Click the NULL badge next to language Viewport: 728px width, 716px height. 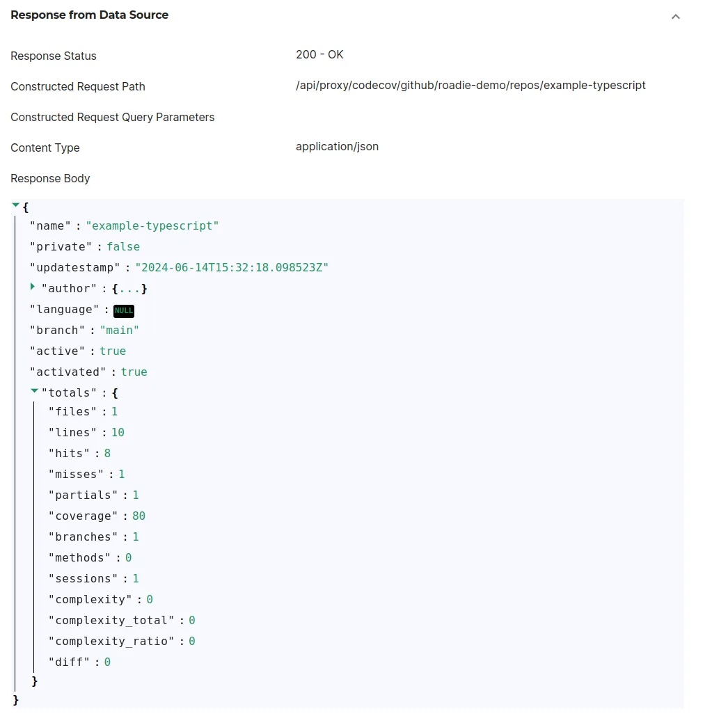pyautogui.click(x=123, y=310)
